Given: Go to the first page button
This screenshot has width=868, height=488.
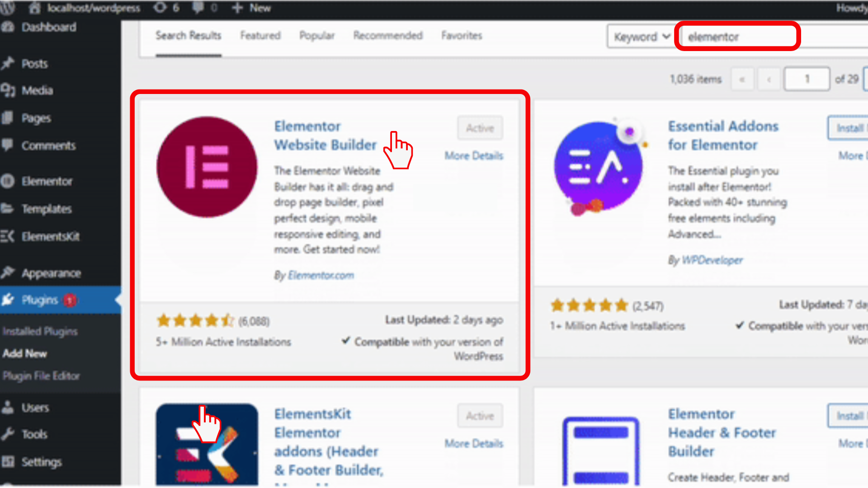Looking at the screenshot, I should coord(742,79).
